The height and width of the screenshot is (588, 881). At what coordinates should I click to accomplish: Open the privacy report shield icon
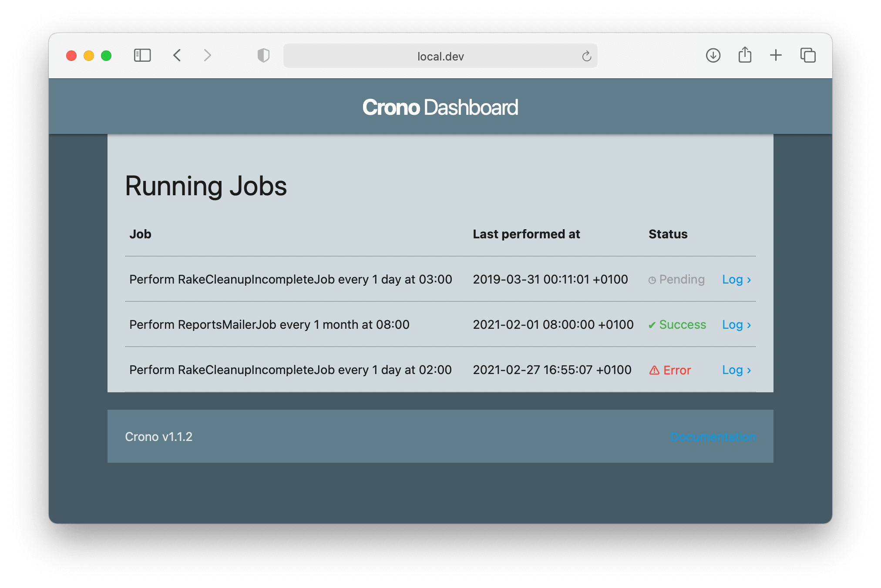point(263,56)
